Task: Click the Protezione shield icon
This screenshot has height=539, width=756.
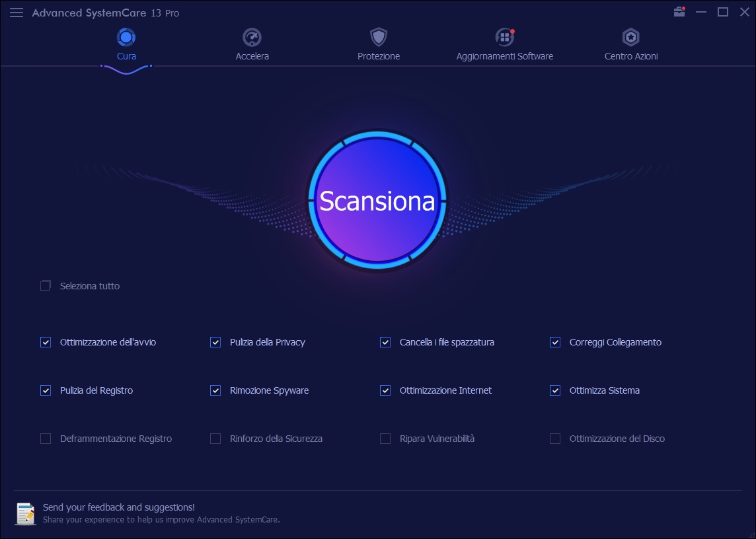Action: pyautogui.click(x=379, y=36)
